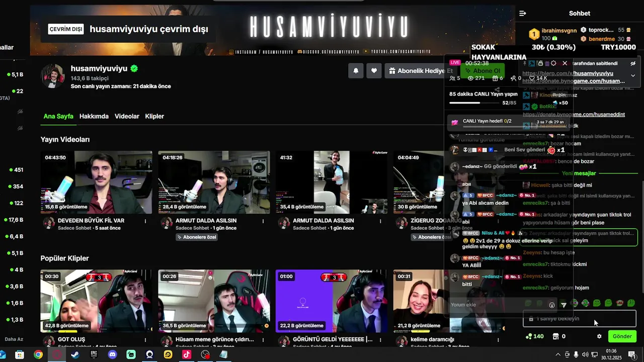Viewport: 644px width, 362px height.
Task: Click the lock icon in the overlay toolbar
Action: (540, 63)
